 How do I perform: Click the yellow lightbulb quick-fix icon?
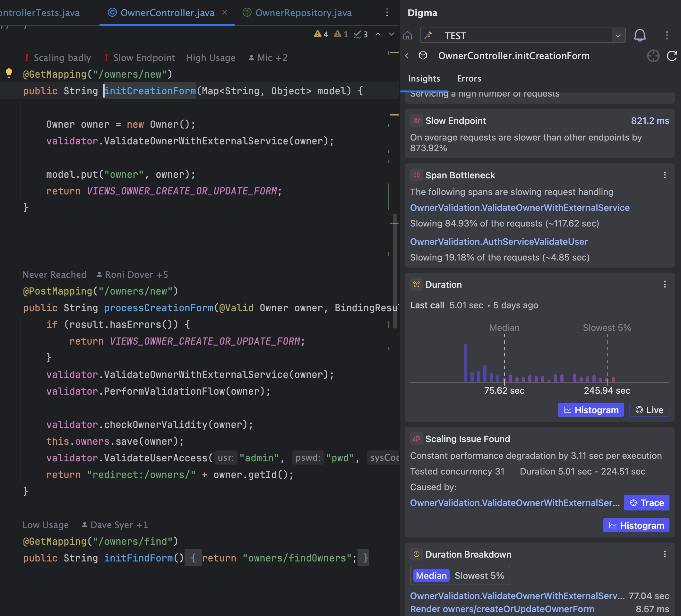click(9, 73)
